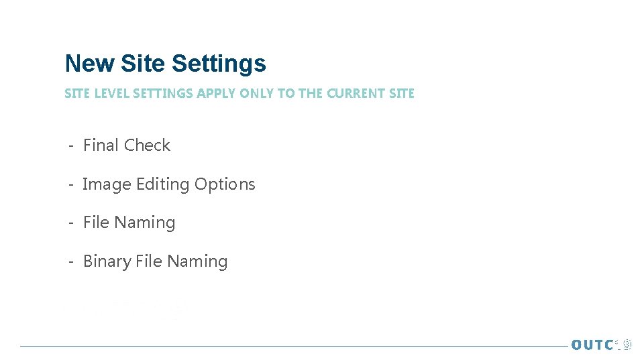Click the "New Site Settings" slide title
644x362 pixels.
coord(165,64)
